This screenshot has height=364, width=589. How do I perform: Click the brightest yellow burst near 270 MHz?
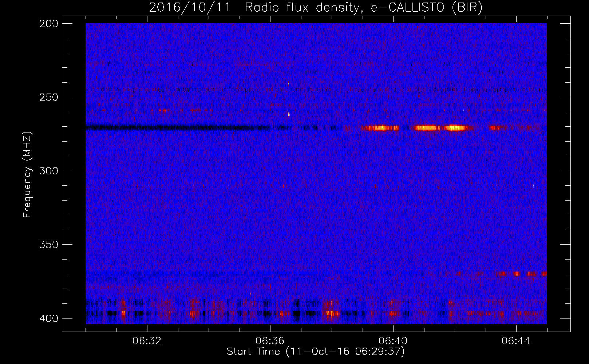(455, 128)
